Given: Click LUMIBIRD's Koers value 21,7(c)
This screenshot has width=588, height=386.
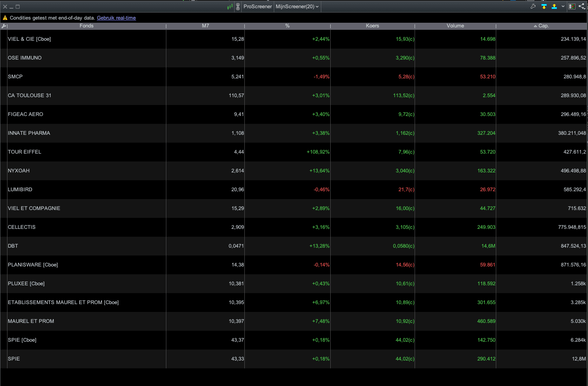Looking at the screenshot, I should [406, 190].
